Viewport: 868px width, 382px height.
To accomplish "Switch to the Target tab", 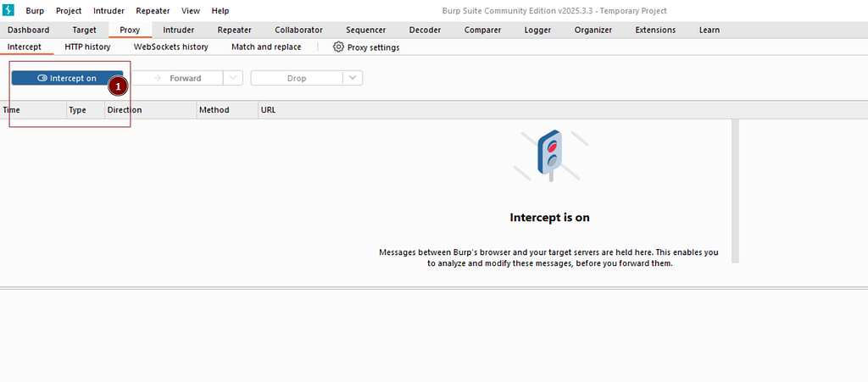I will [84, 30].
